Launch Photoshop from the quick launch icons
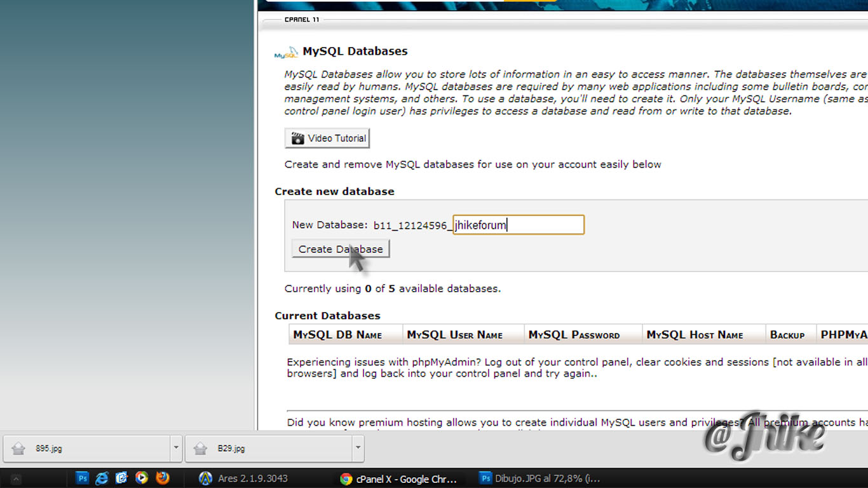Viewport: 868px width, 488px height. click(83, 478)
